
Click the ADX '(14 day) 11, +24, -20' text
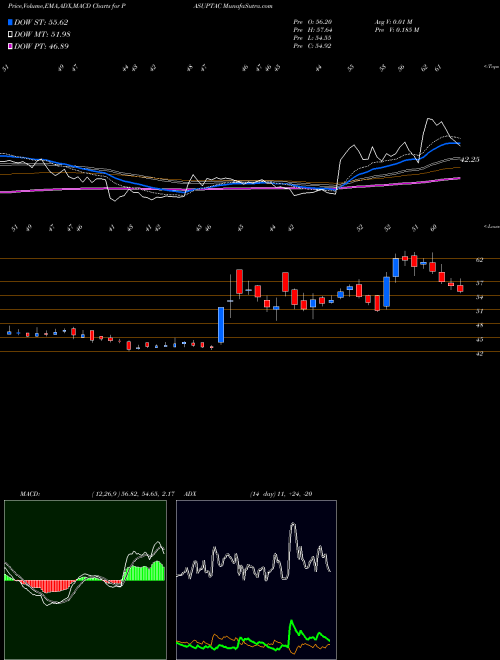(281, 494)
